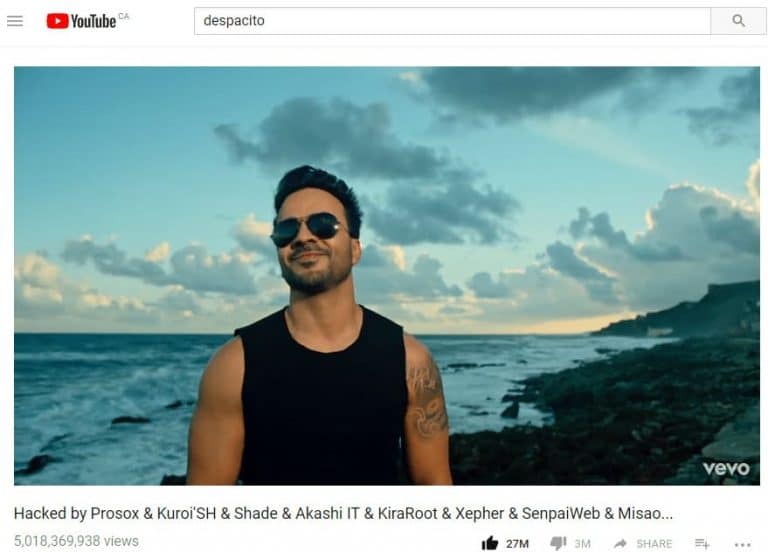Click the share arrow icon
Viewport: 768px width, 552px height.
tap(620, 543)
